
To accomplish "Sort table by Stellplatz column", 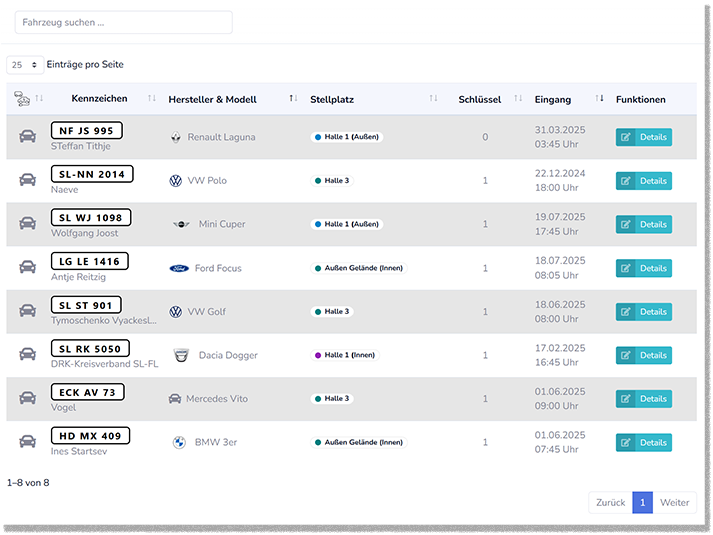I will coord(332,99).
